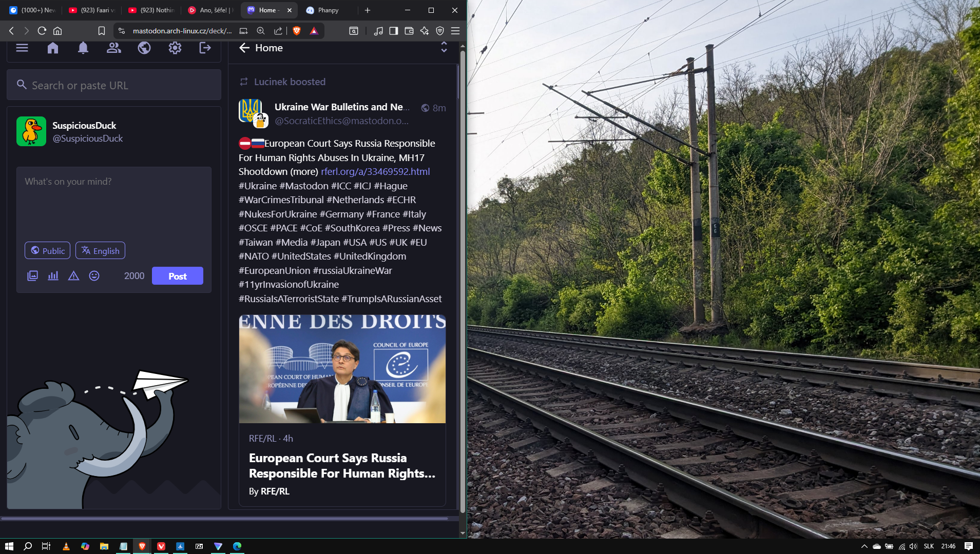This screenshot has width=980, height=554.
Task: Open the rferl.org article link
Action: coord(375,172)
